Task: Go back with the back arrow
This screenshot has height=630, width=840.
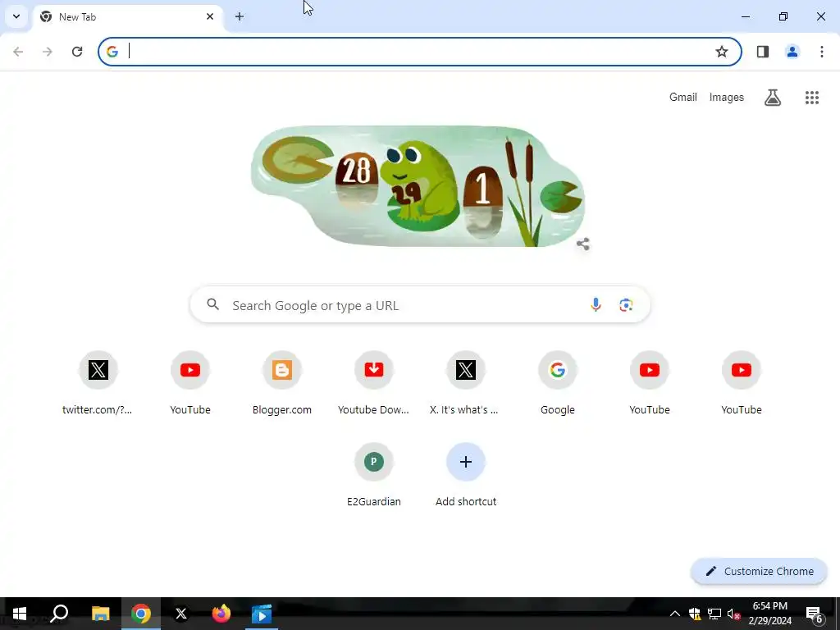Action: [18, 52]
